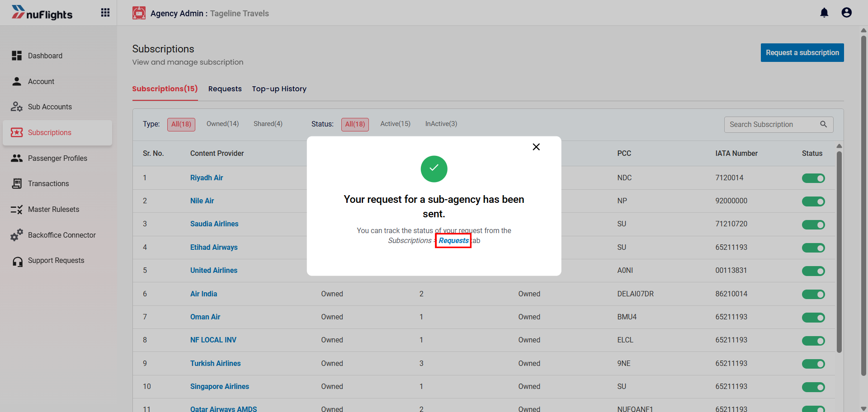Click the table's inner scrollbar

click(x=839, y=252)
